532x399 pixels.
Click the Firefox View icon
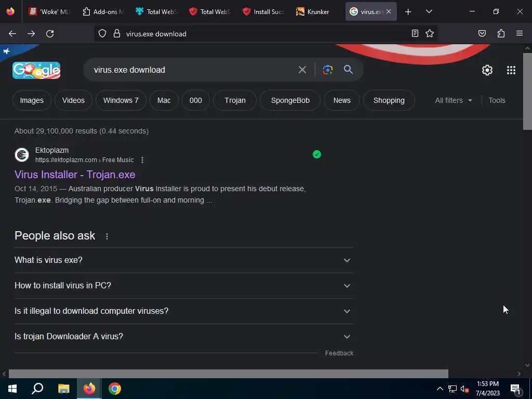click(10, 11)
